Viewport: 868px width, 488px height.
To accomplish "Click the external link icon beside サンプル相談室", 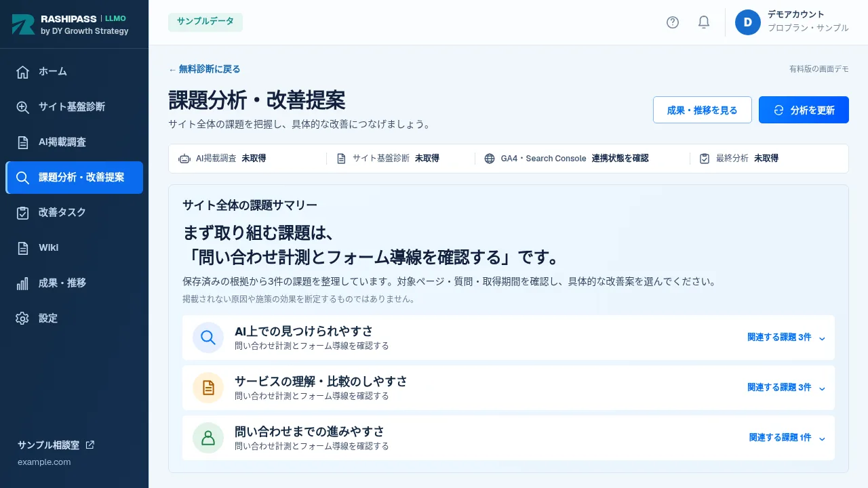I will click(90, 445).
